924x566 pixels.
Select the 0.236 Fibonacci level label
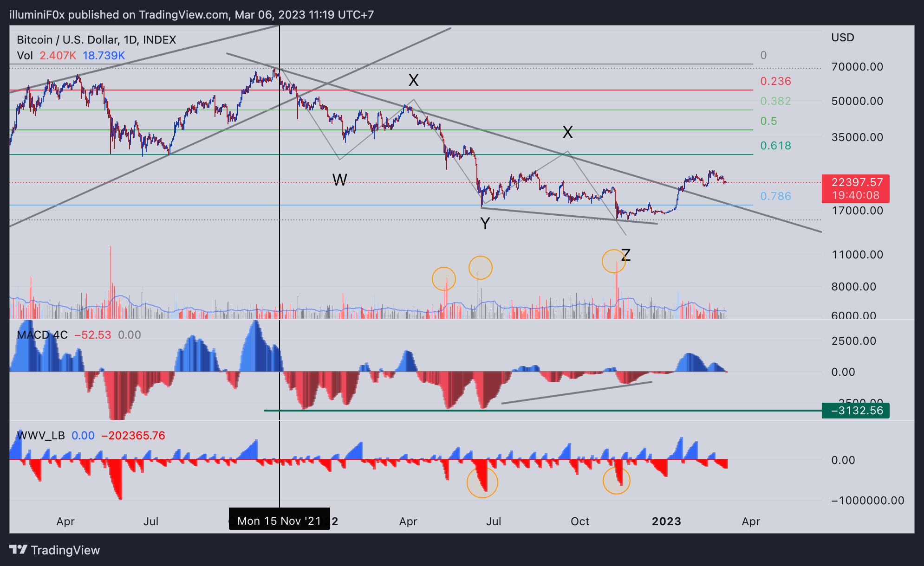[775, 81]
